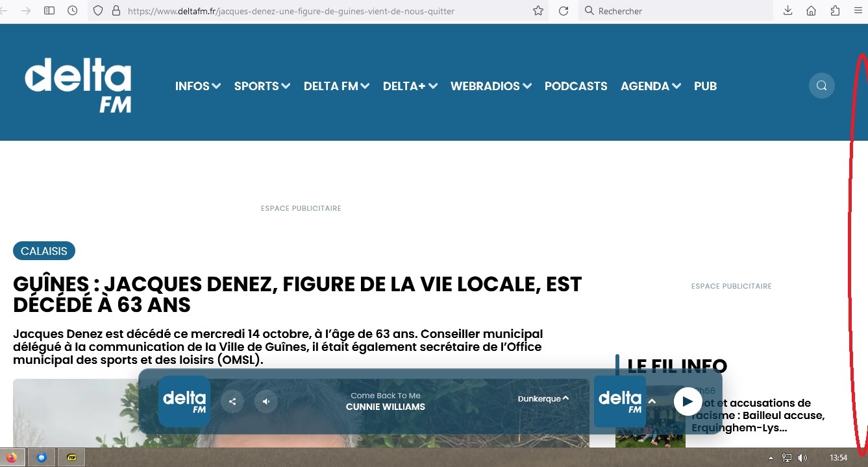Viewport: 868px width, 467px height.
Task: Click the article intro paragraph about Jacques Denez
Action: 278,347
